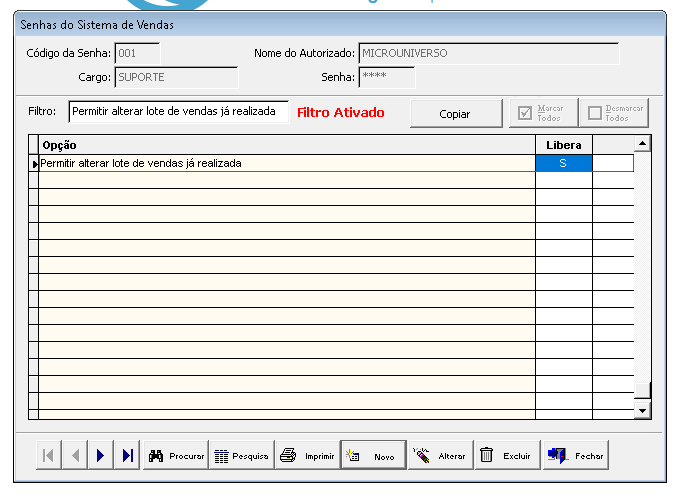Screen dimensions: 680x498
Task: Toggle the Libera cell showing S
Action: (563, 163)
